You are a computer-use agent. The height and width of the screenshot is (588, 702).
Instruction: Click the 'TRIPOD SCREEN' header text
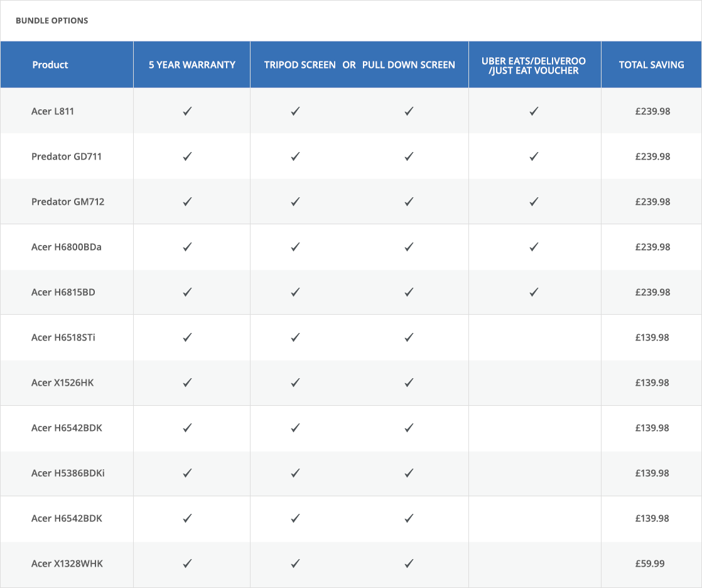click(300, 65)
